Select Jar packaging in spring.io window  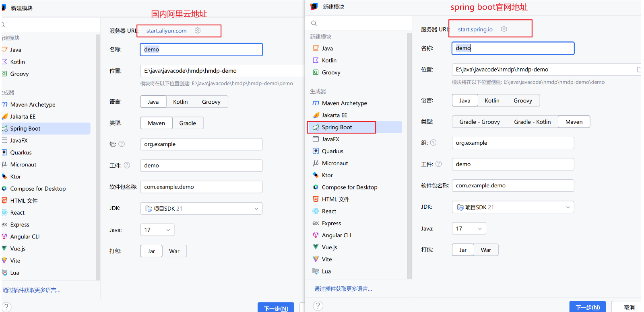pyautogui.click(x=463, y=250)
